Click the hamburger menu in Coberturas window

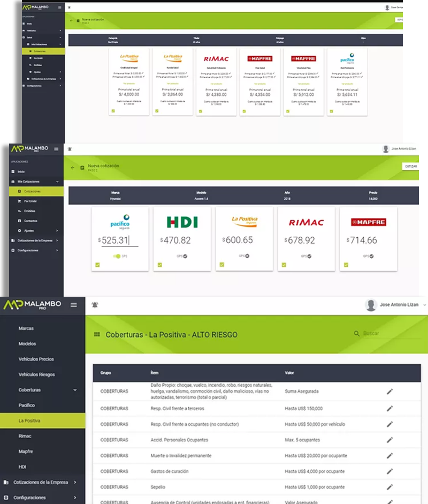point(74,305)
